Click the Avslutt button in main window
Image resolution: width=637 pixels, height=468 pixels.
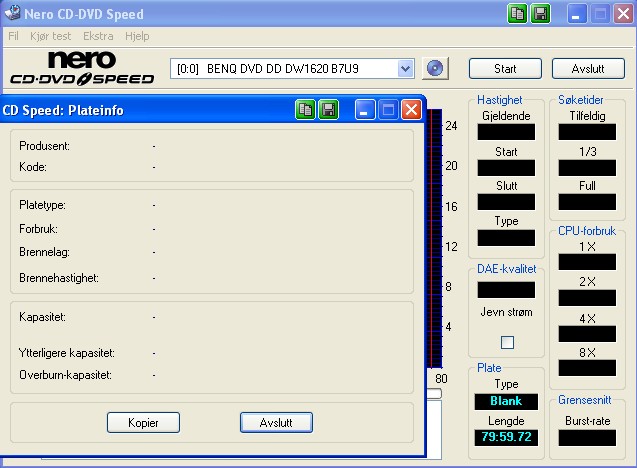pyautogui.click(x=588, y=69)
